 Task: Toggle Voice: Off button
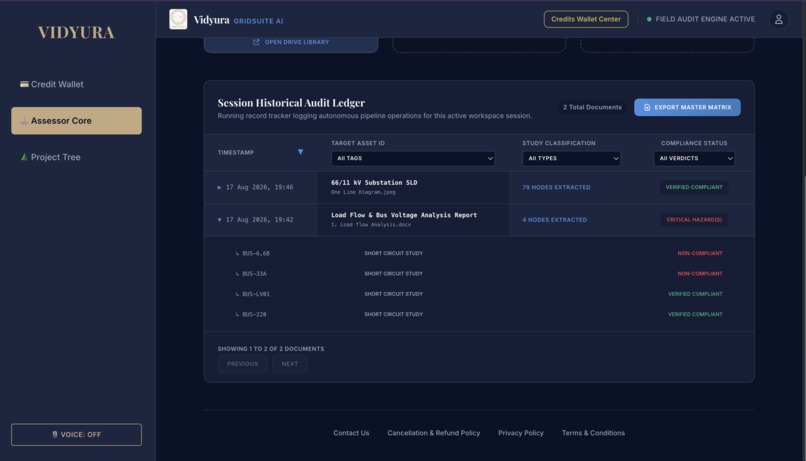76,434
